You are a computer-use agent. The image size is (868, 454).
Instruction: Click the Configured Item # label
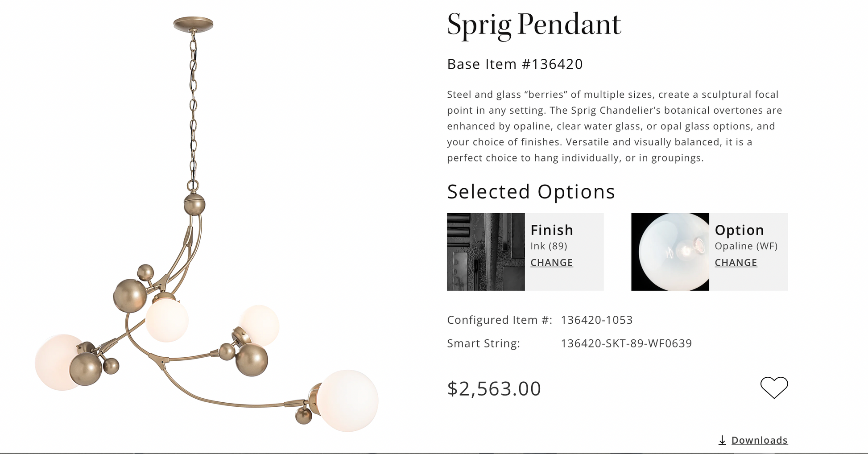click(x=500, y=320)
